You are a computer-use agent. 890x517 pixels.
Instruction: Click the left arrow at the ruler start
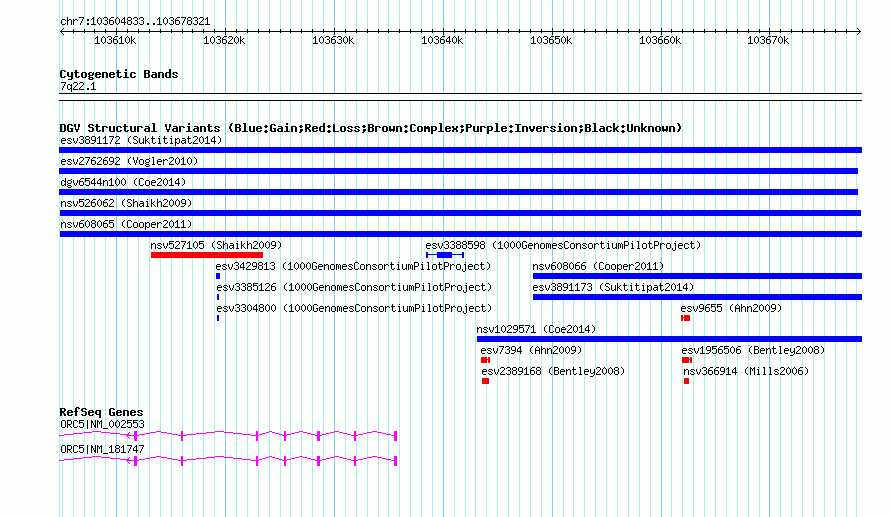62,32
